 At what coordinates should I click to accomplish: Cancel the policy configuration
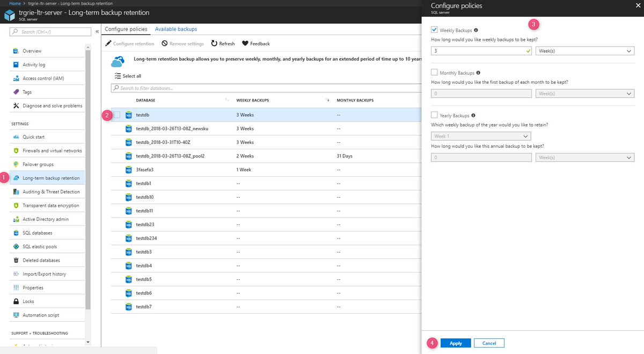click(x=489, y=343)
